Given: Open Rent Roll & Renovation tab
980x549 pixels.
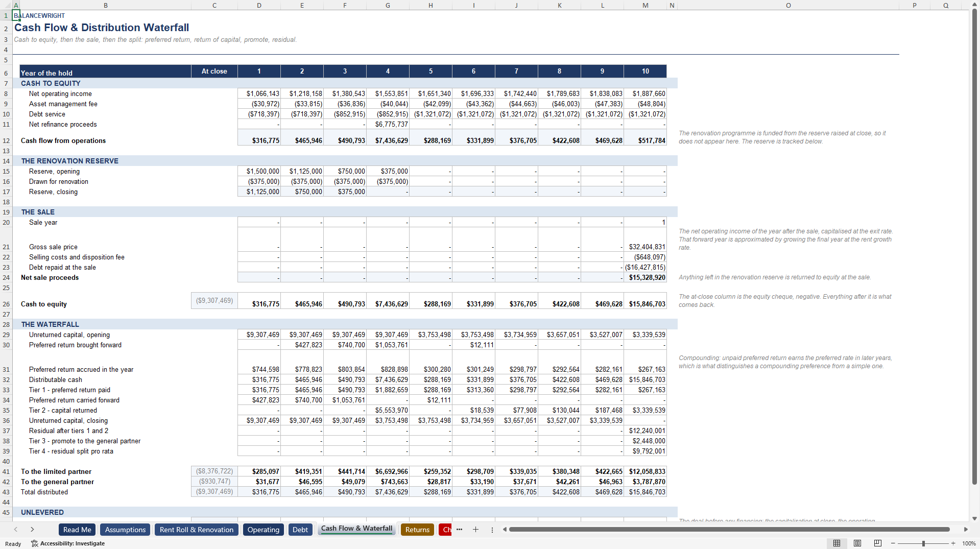Looking at the screenshot, I should [197, 530].
